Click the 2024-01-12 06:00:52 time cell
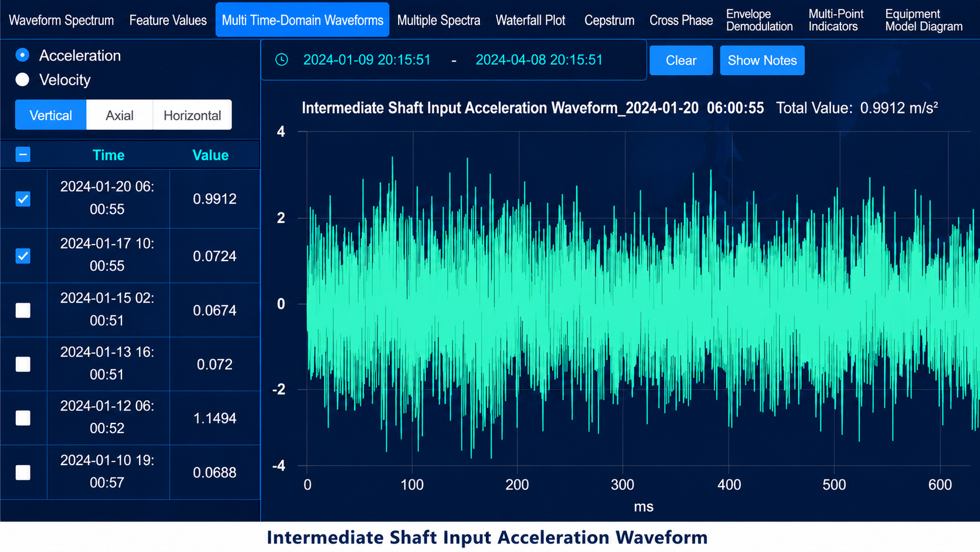Image resolution: width=980 pixels, height=552 pixels. click(107, 417)
